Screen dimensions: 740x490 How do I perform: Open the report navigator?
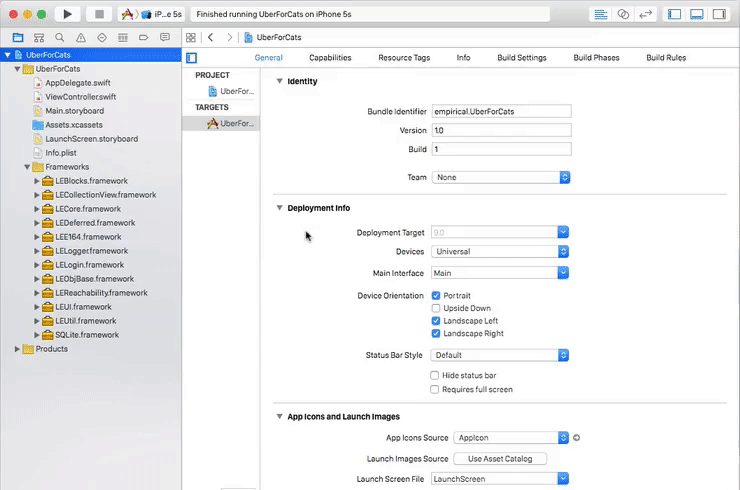coord(165,37)
